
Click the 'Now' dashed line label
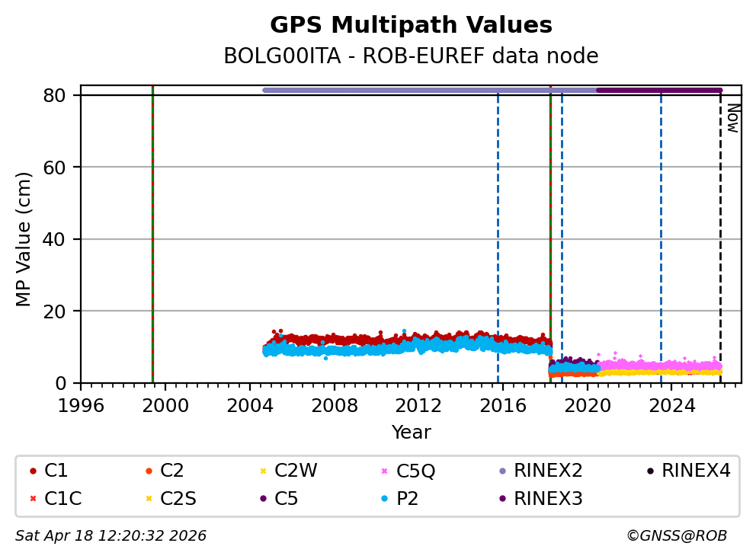(x=732, y=118)
